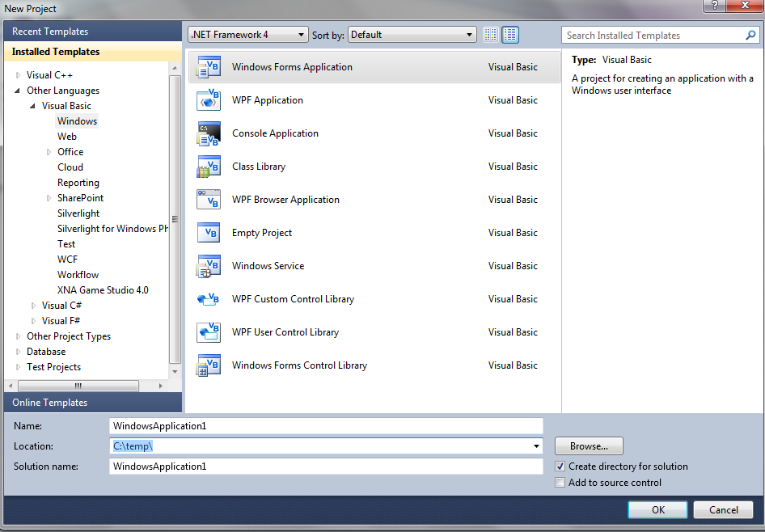Enable Add to source control

[x=560, y=483]
